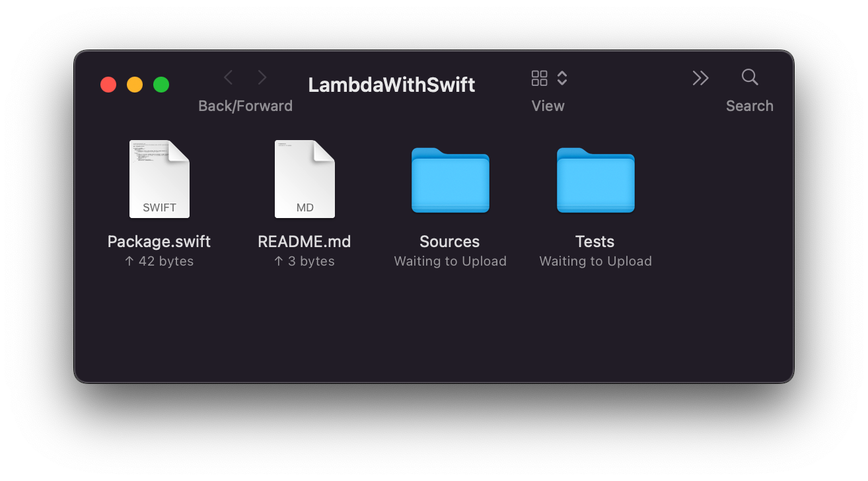Select the Sources folder icon

pyautogui.click(x=450, y=180)
